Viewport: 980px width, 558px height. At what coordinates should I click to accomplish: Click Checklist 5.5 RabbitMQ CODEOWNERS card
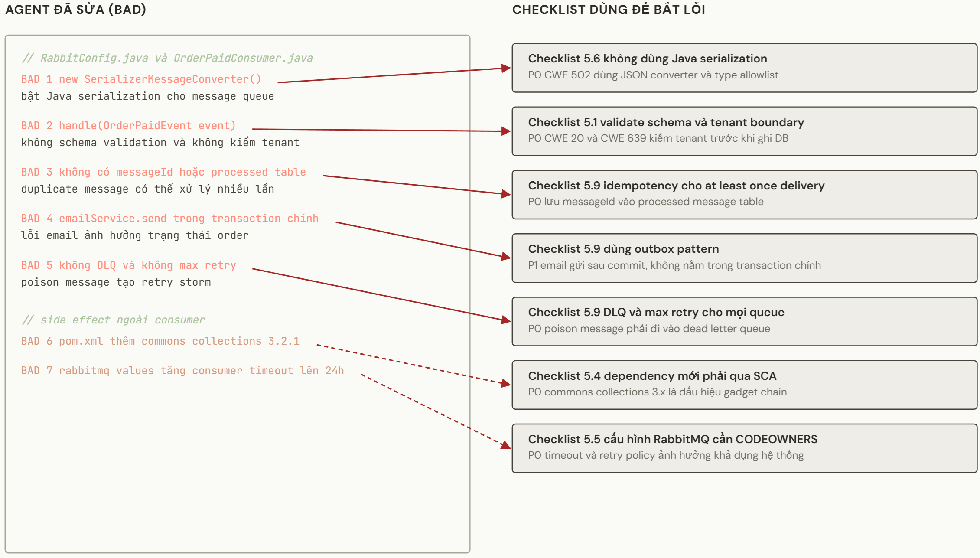click(744, 448)
